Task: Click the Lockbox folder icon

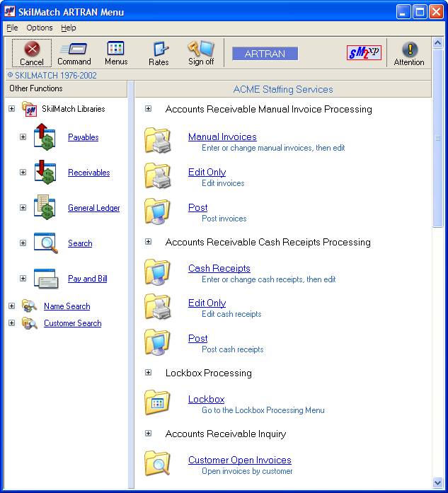Action: (x=158, y=402)
